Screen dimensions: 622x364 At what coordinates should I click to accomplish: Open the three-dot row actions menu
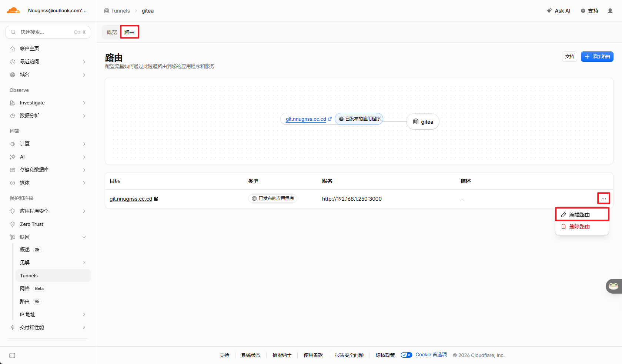(x=603, y=199)
